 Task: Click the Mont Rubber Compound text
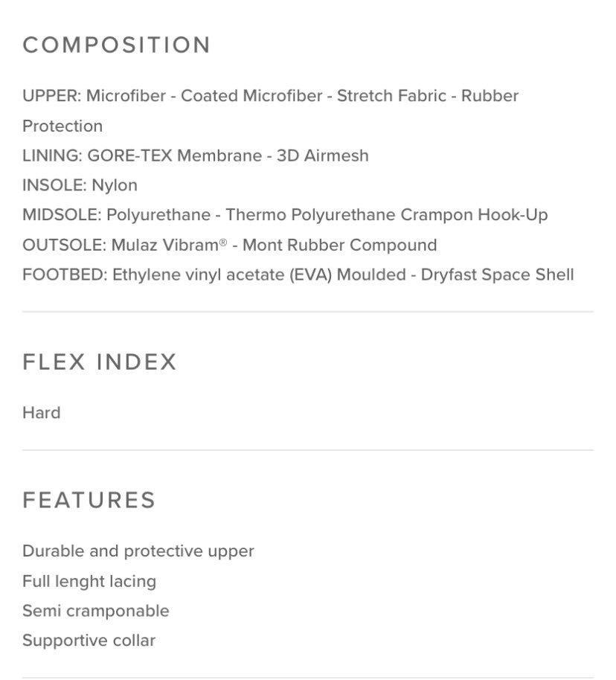(339, 246)
